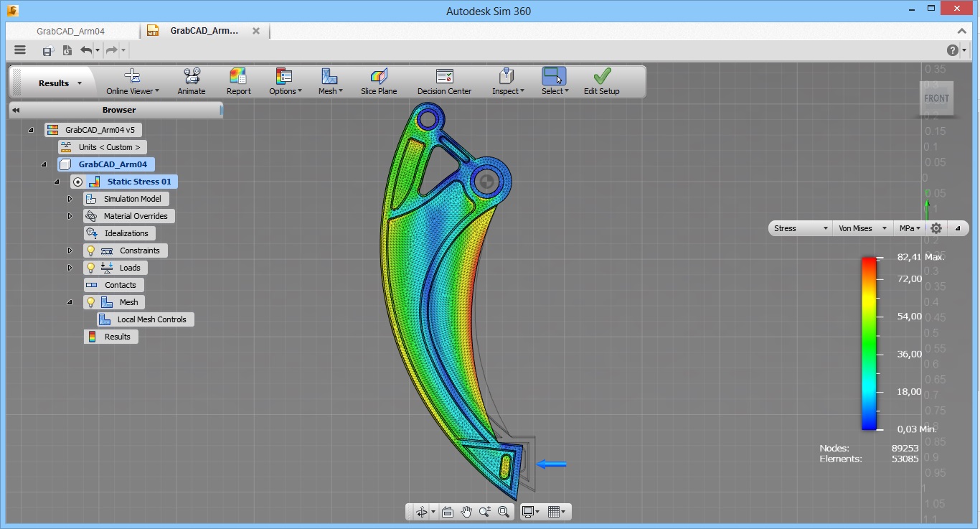Toggle Constraints visibility light bulb
980x529 pixels.
point(90,251)
